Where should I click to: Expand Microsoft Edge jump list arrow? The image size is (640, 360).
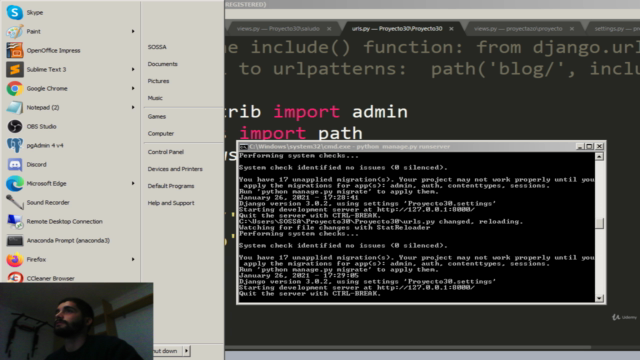pyautogui.click(x=133, y=184)
